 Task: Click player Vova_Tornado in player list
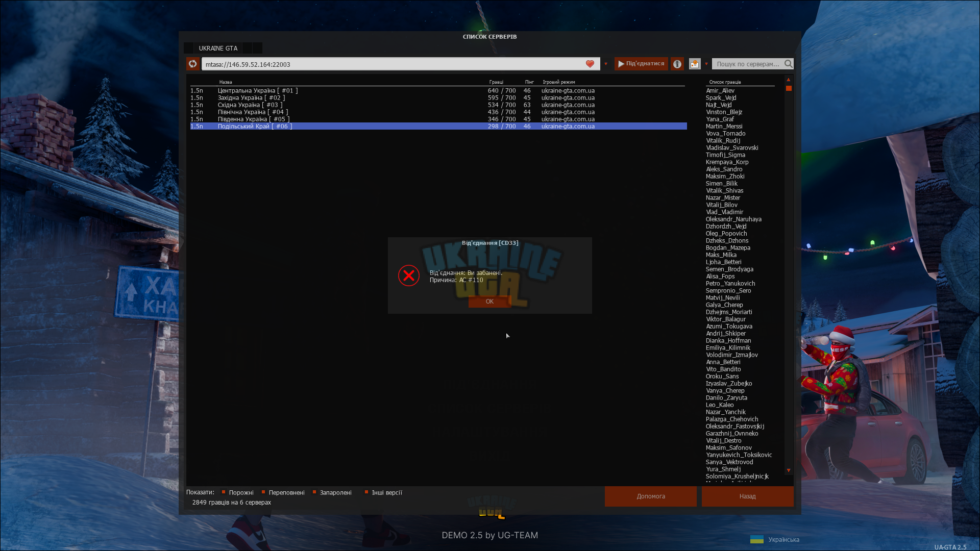click(x=726, y=134)
